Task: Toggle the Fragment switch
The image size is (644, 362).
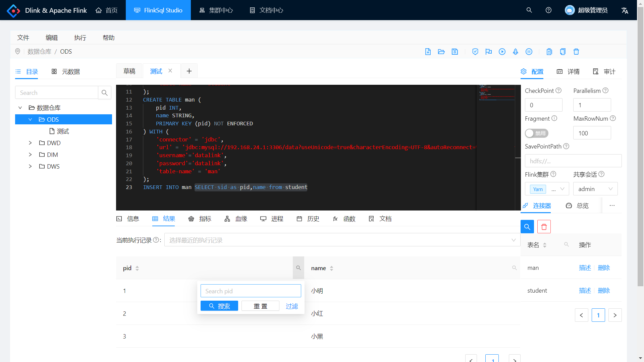Action: pyautogui.click(x=536, y=133)
